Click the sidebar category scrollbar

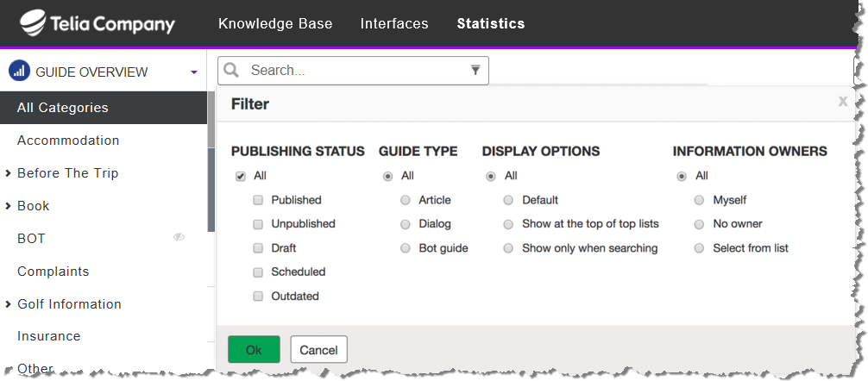click(211, 162)
